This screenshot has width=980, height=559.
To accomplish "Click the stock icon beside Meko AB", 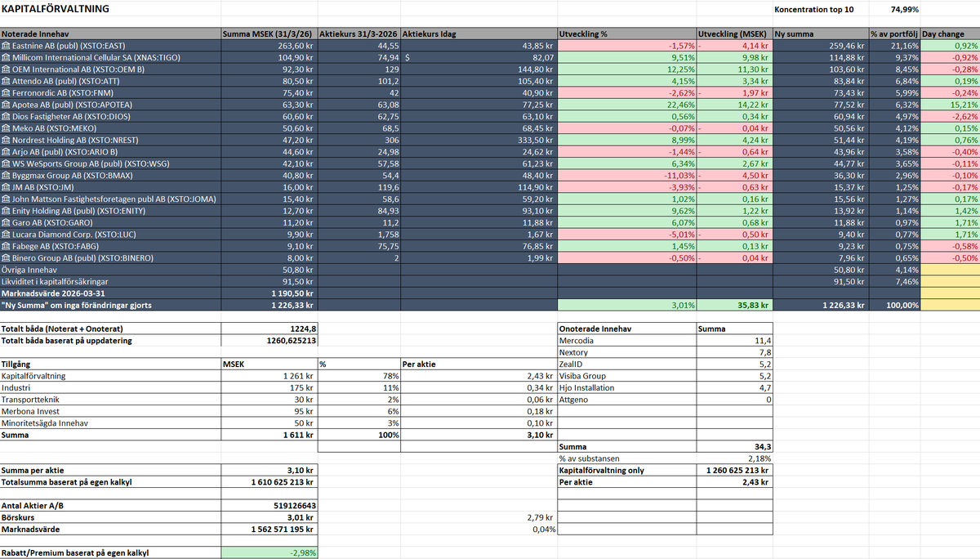I will coord(6,128).
